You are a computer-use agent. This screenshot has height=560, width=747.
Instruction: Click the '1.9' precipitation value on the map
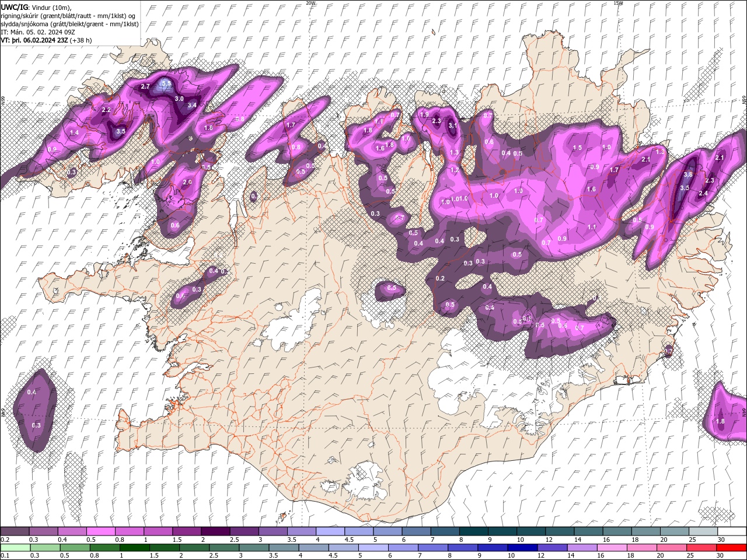pyautogui.click(x=424, y=114)
